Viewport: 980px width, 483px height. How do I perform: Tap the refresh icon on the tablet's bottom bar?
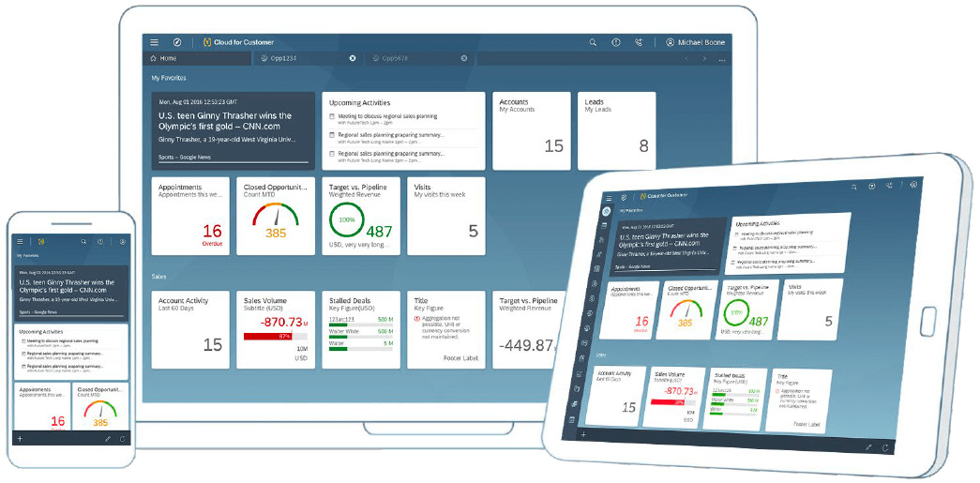point(884,447)
